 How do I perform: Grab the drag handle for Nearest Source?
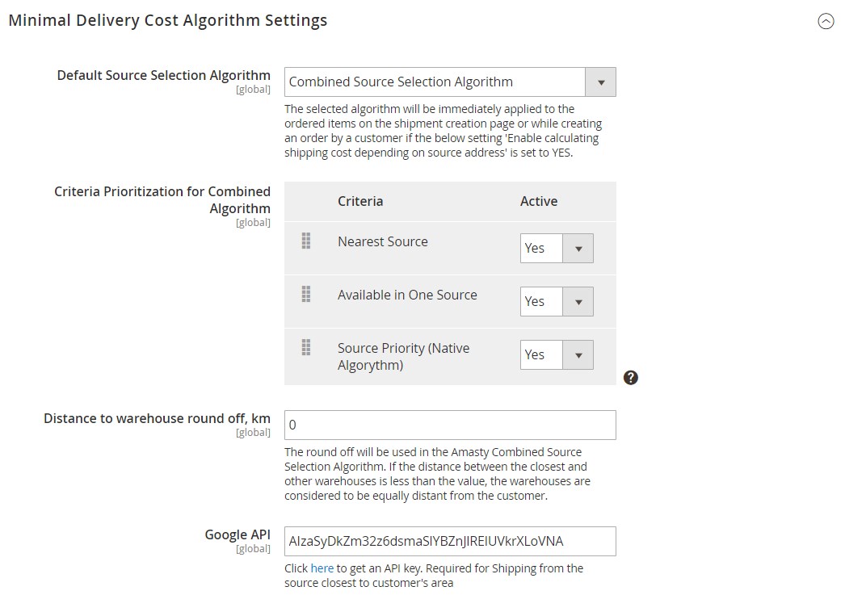pyautogui.click(x=306, y=241)
